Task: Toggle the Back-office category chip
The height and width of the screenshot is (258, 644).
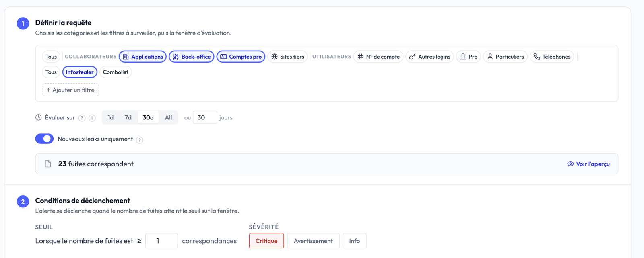Action: 192,57
